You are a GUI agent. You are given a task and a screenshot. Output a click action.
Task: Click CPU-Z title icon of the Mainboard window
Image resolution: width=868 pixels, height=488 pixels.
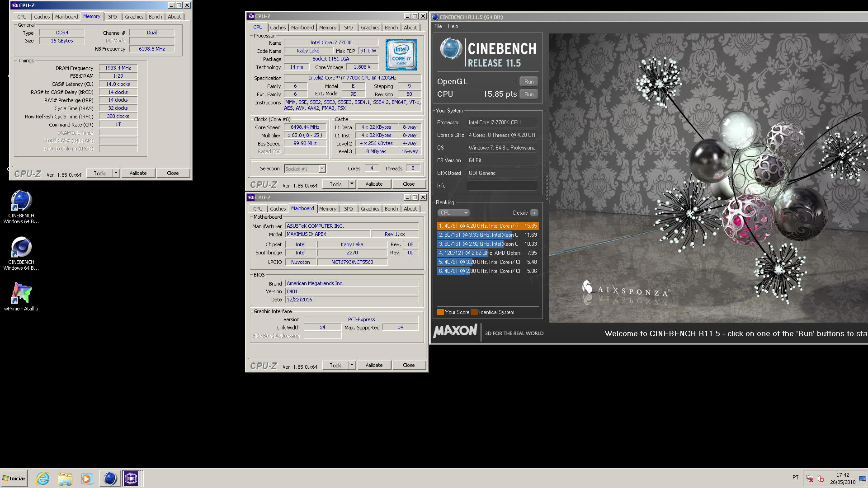251,197
